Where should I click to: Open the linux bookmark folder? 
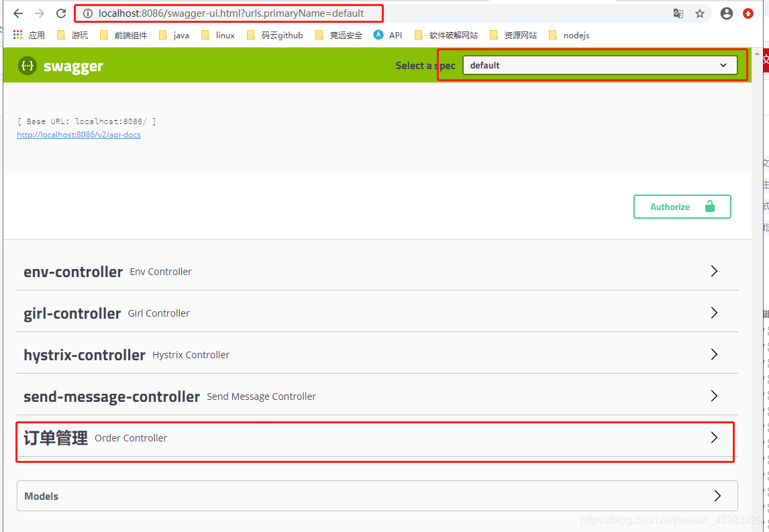(218, 35)
